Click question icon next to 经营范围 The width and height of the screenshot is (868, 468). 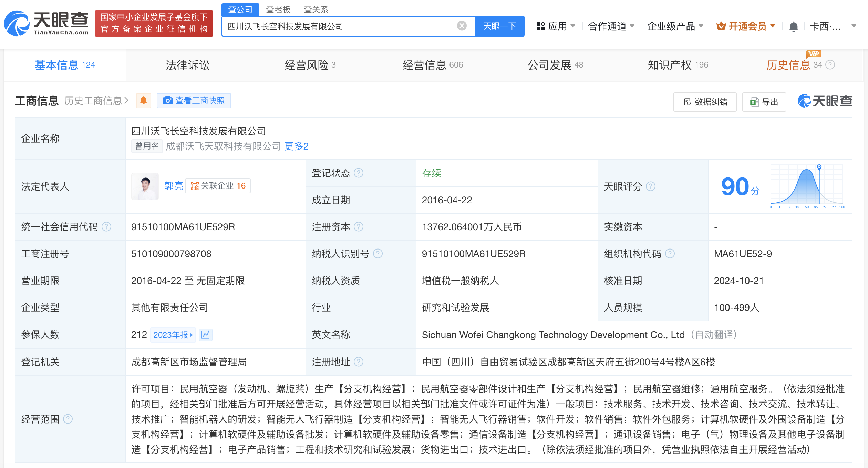click(x=68, y=419)
